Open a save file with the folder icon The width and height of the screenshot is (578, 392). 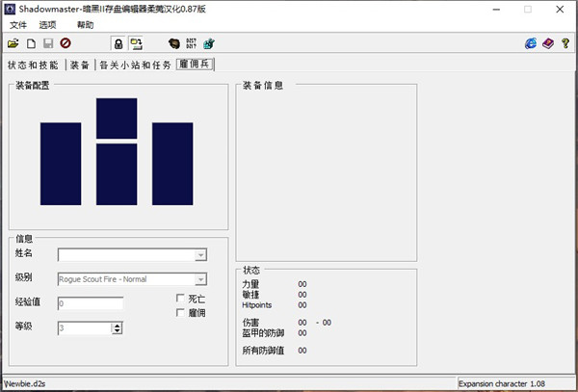pos(13,43)
